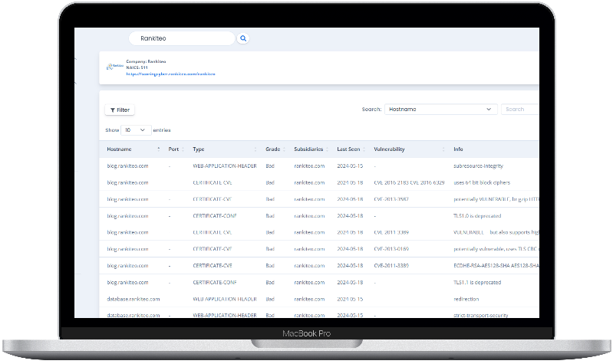Click the Rankiteo company logo

click(117, 66)
